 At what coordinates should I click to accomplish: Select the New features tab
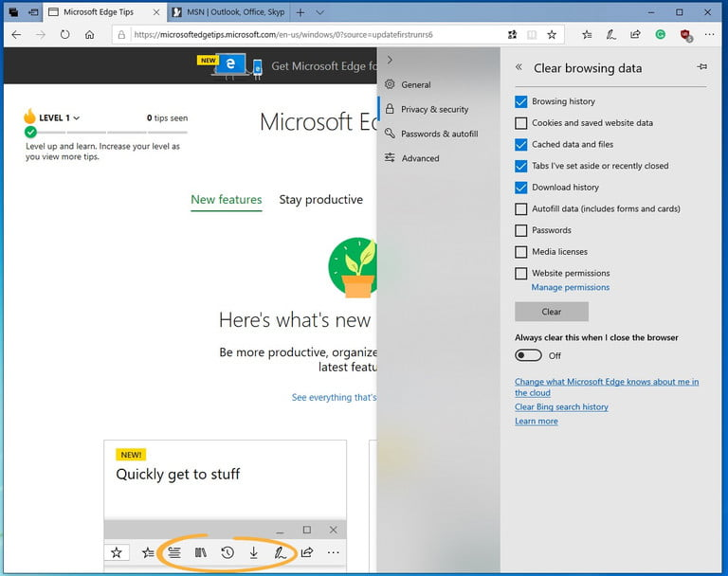227,200
